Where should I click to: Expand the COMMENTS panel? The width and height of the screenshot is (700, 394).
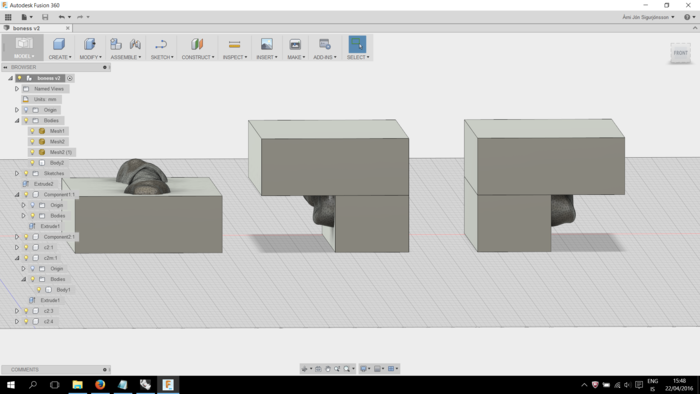104,370
